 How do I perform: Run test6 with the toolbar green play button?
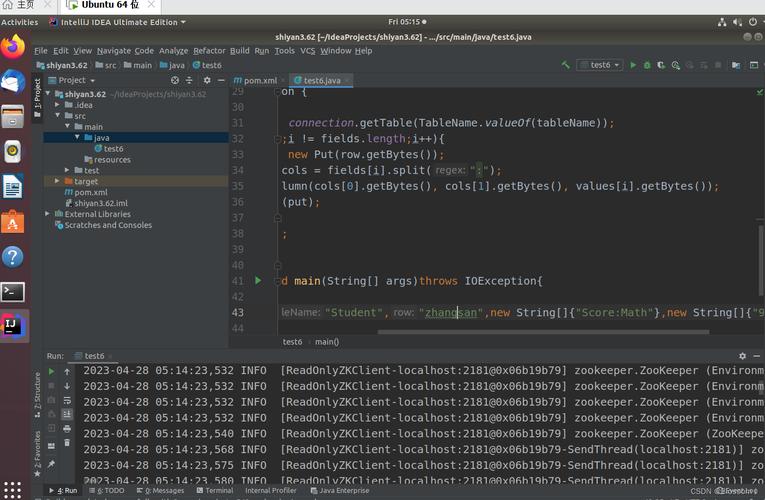click(x=633, y=65)
